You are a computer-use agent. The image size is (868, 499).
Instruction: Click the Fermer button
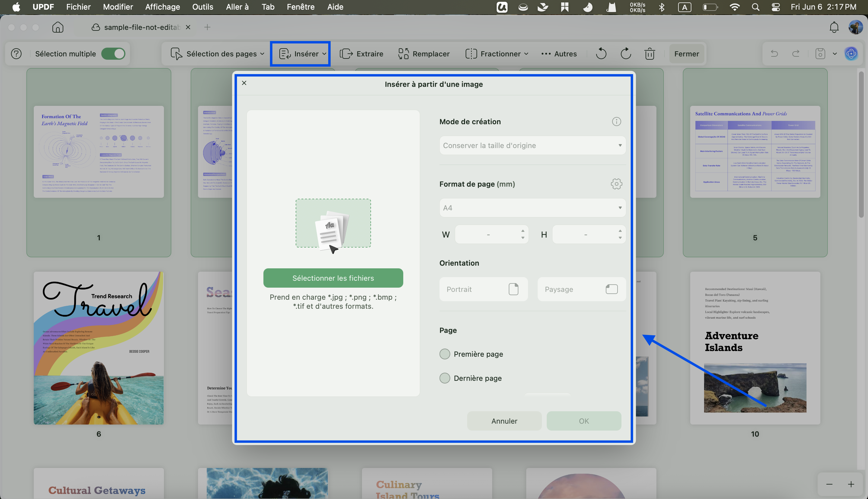click(x=687, y=54)
